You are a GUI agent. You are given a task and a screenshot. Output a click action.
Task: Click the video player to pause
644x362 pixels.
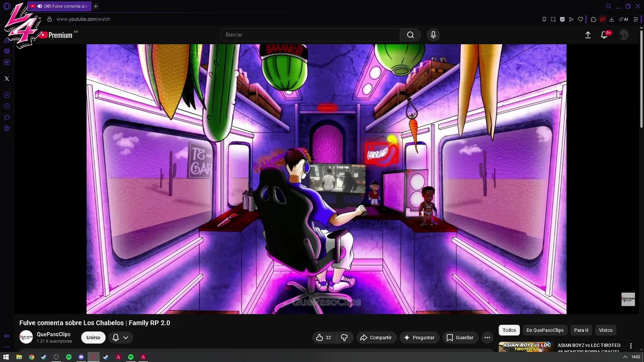coord(327,179)
